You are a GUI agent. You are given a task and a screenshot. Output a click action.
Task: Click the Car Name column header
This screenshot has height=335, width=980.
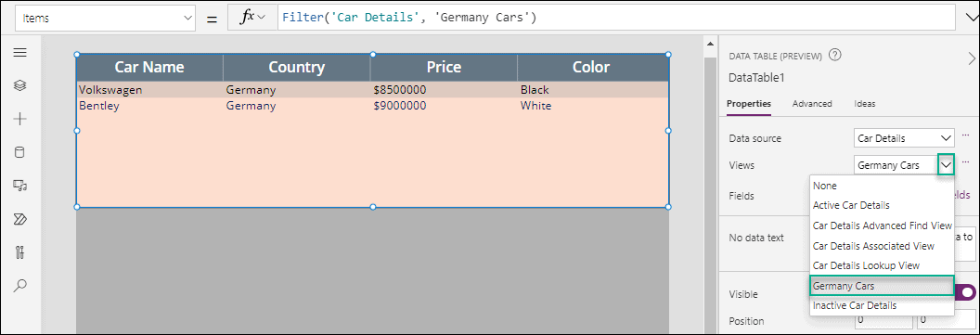pyautogui.click(x=149, y=67)
